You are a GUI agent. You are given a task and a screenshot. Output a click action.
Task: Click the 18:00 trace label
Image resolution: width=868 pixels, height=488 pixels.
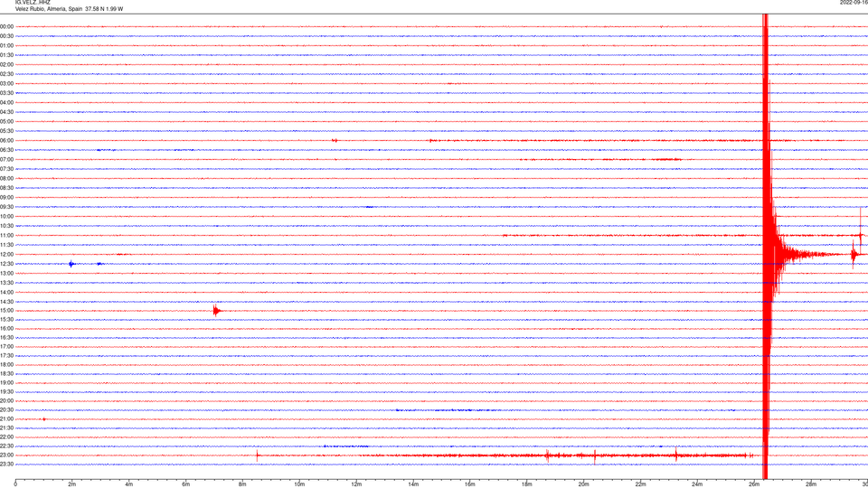pos(6,364)
